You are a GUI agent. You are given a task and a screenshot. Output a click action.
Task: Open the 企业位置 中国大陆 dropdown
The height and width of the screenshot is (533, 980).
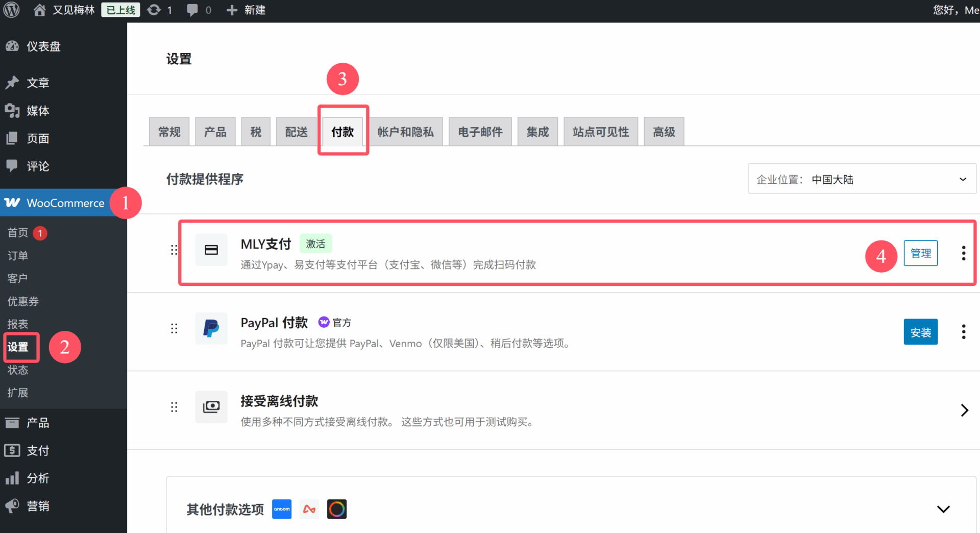point(862,179)
